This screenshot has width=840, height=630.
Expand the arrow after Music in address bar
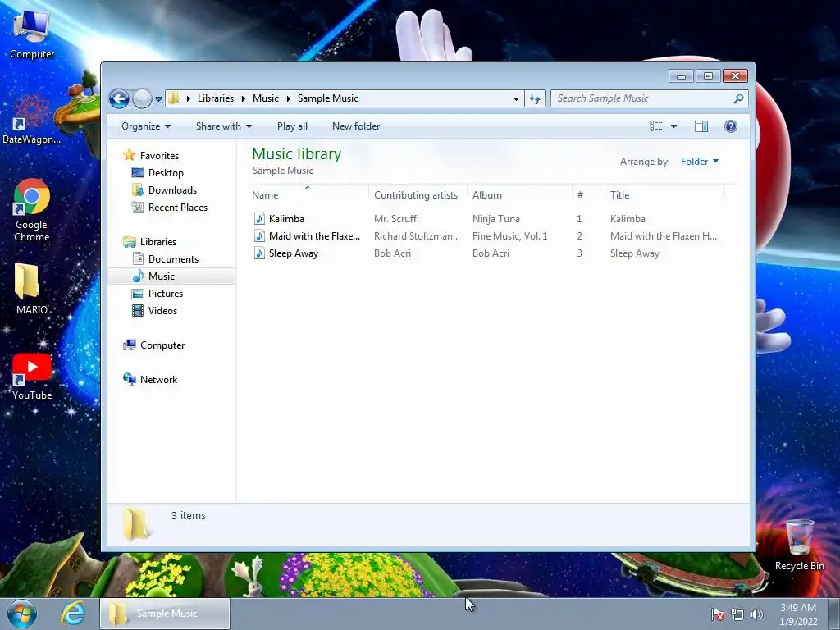point(288,98)
